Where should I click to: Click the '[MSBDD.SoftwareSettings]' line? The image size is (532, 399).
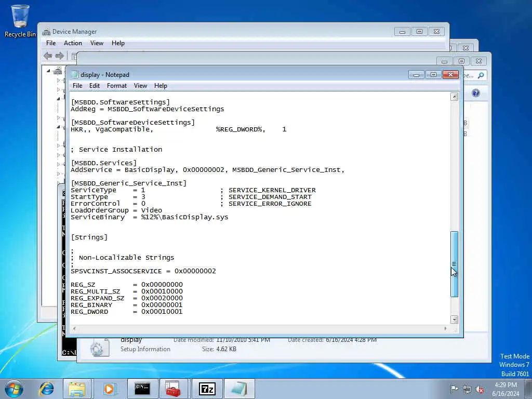coord(120,102)
